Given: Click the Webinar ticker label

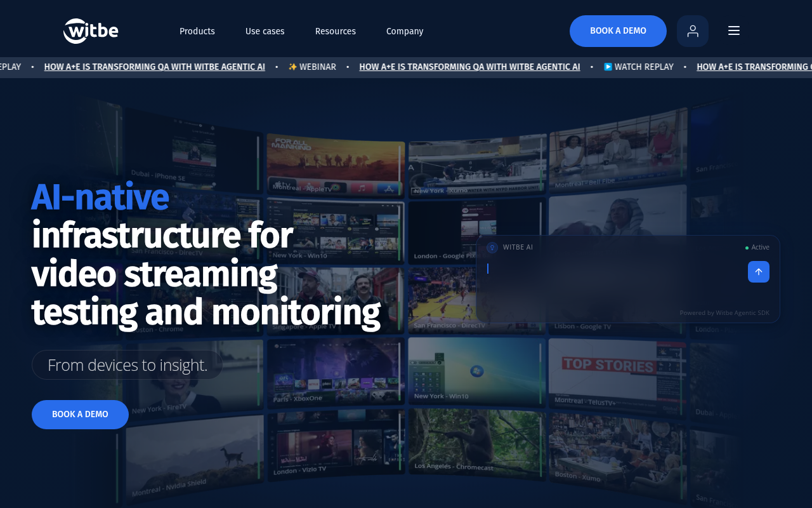Looking at the screenshot, I should point(312,67).
